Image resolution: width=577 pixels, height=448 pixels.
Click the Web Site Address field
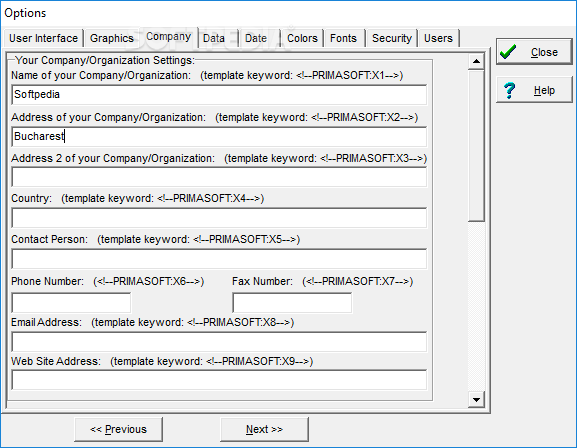(219, 380)
